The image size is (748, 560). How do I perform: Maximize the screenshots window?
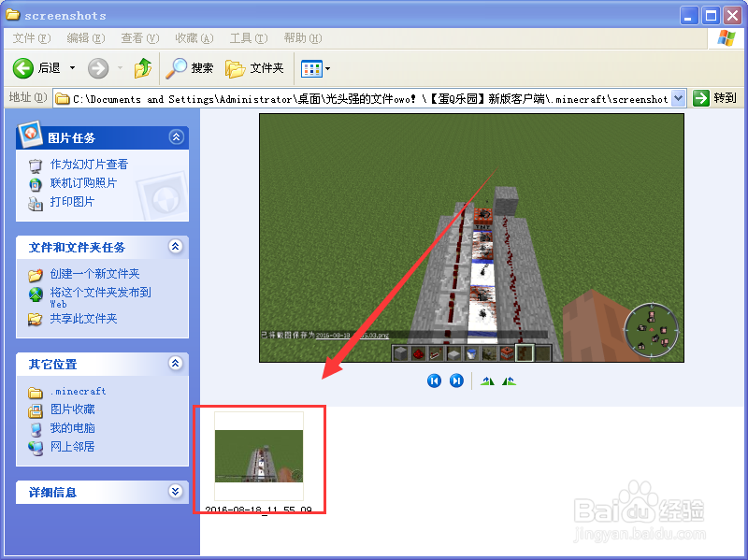coord(711,16)
